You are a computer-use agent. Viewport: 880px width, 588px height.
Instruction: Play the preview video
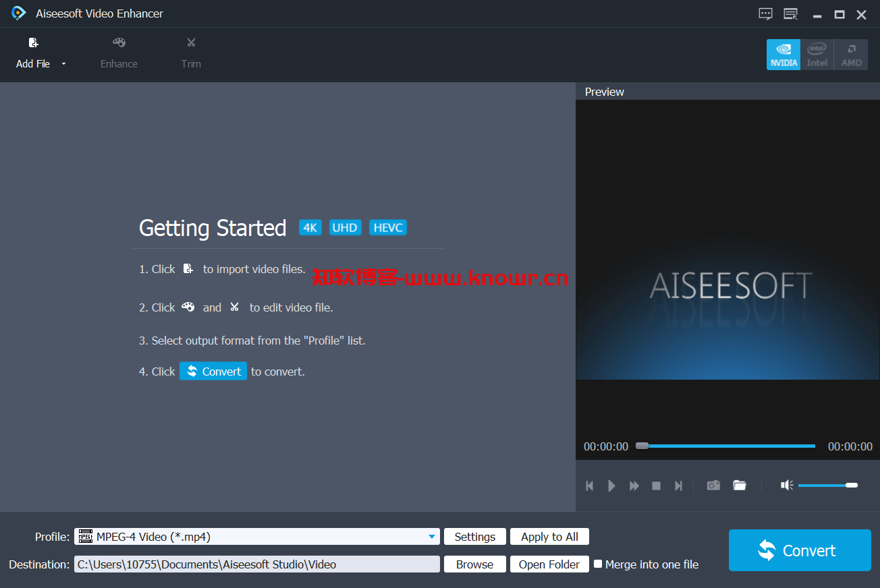click(611, 486)
